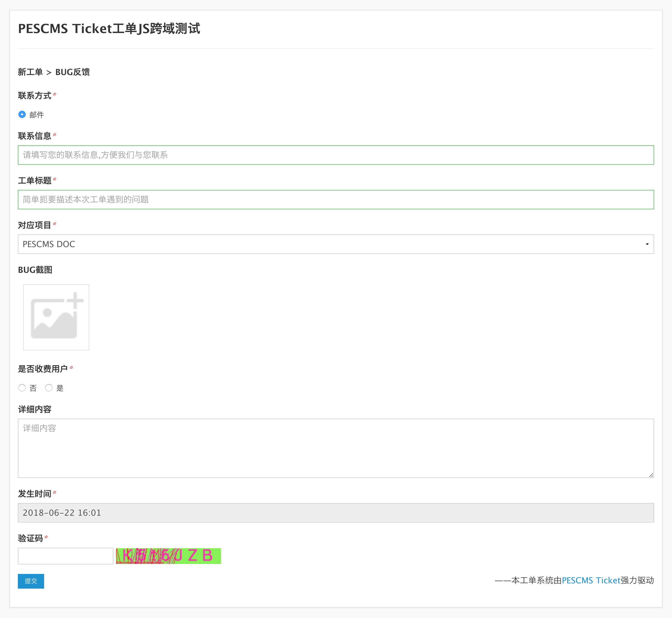Viewport: 672px width, 618px height.
Task: Click the BUG截图 image upload icon
Action: click(56, 317)
